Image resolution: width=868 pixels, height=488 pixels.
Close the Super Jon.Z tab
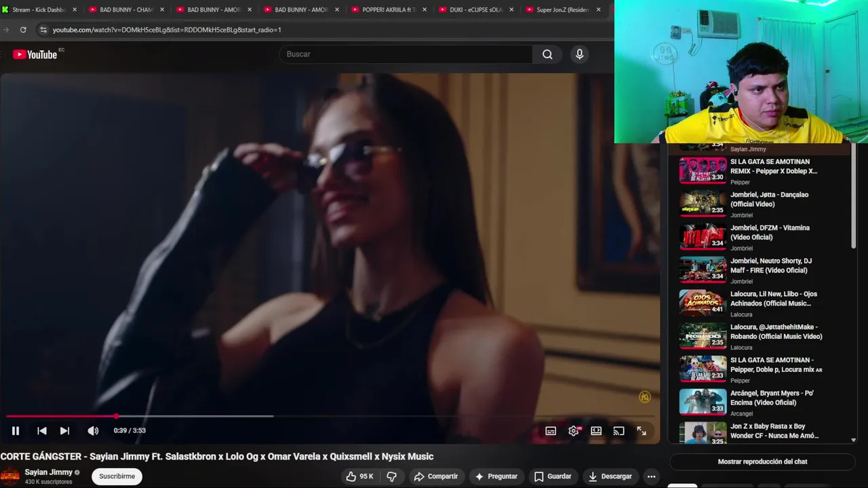pyautogui.click(x=599, y=9)
